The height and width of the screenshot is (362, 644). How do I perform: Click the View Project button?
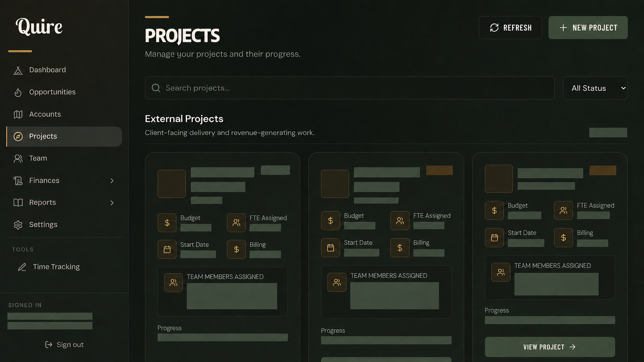coord(550,347)
